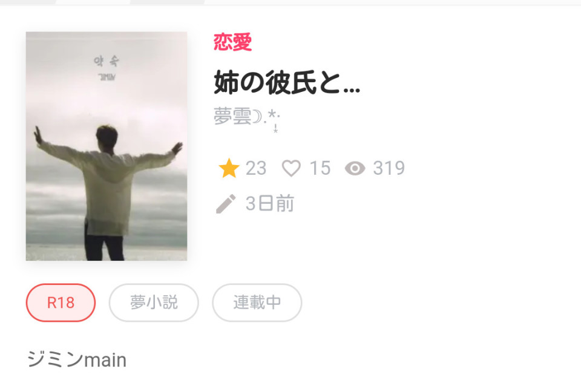Open the book cover thumbnail
The image size is (581, 392).
click(107, 146)
